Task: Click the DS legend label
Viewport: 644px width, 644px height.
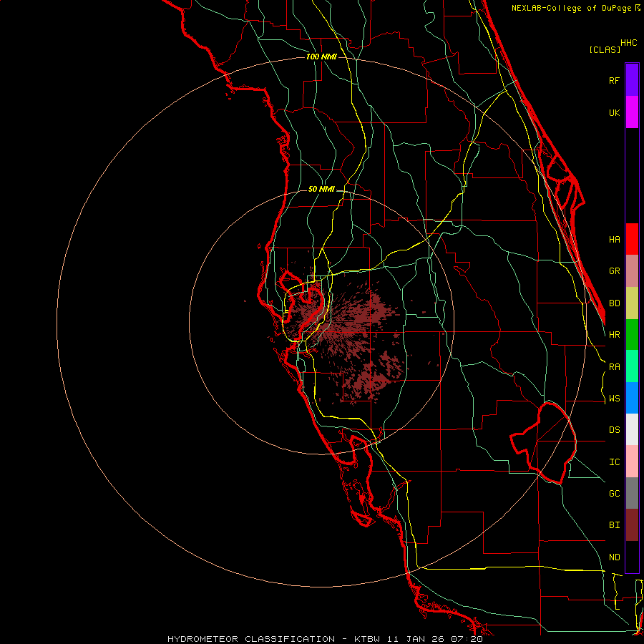Action: (614, 429)
